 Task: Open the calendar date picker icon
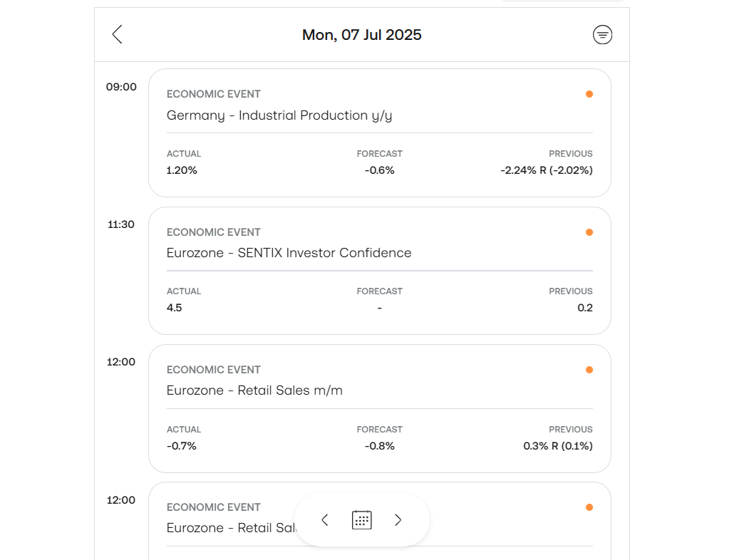click(x=362, y=520)
